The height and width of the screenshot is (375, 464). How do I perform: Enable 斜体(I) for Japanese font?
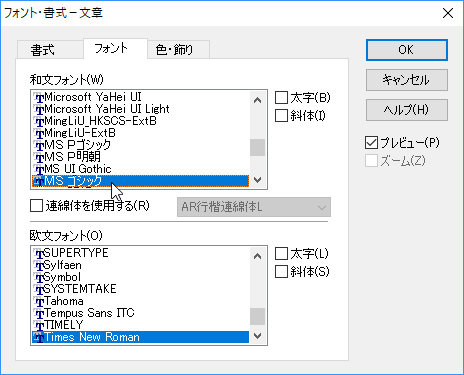point(281,116)
